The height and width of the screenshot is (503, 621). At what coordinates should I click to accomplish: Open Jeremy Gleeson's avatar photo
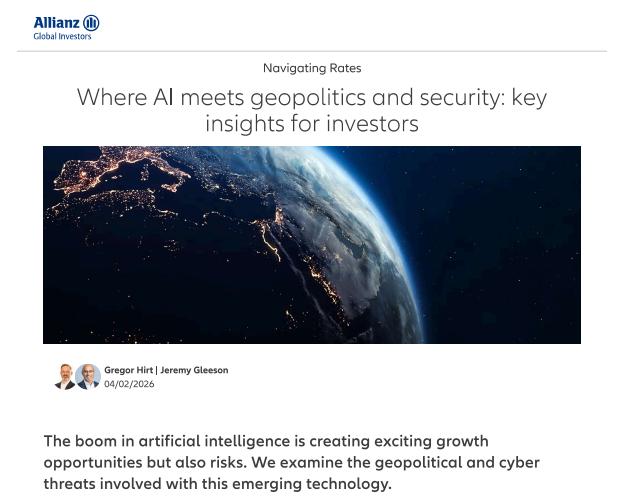88,377
